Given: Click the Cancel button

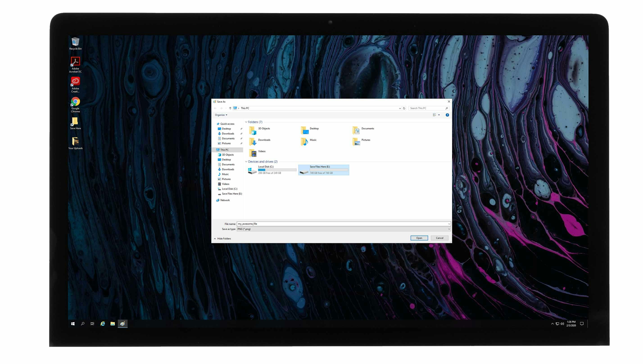Looking at the screenshot, I should (439, 238).
